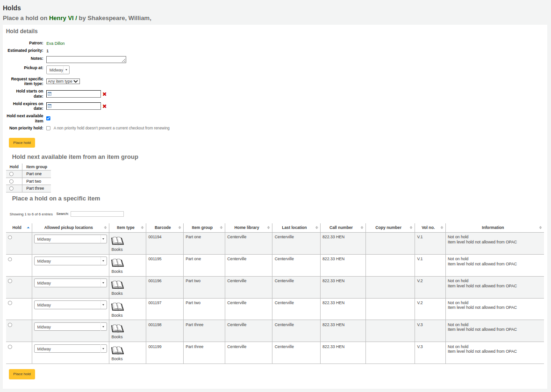Open pickup location dropdown for 001194
551x392 pixels.
[x=70, y=239]
